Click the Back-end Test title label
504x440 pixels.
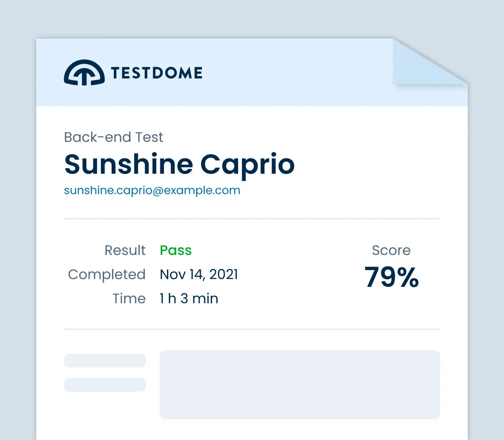(x=113, y=137)
